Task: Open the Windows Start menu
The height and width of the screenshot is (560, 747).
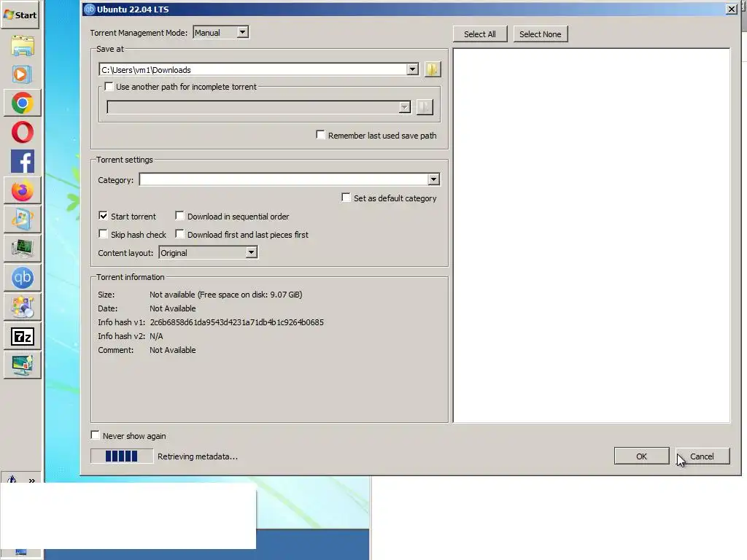Action: pos(20,15)
